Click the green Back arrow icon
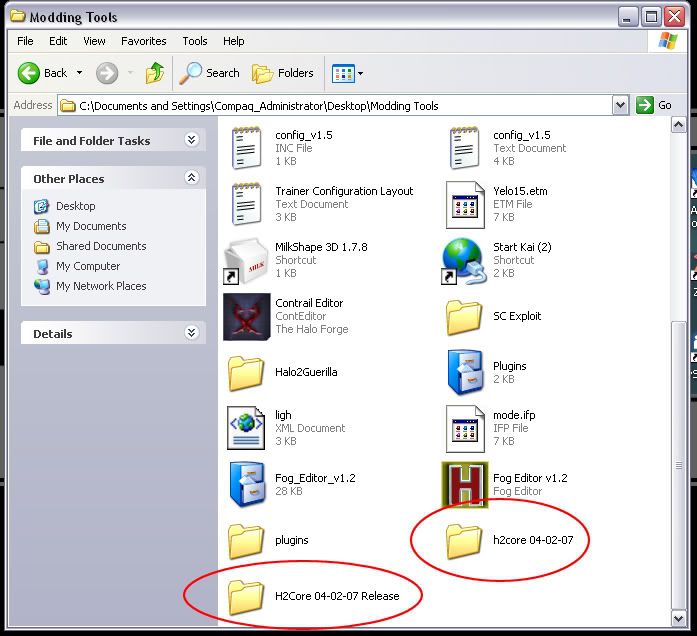This screenshot has width=697, height=636. tap(28, 73)
